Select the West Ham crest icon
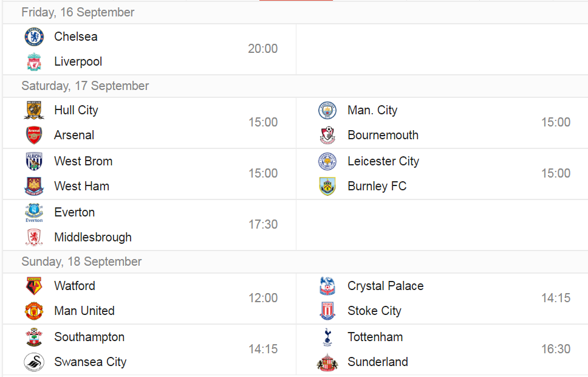This screenshot has height=377, width=588. coord(34,186)
